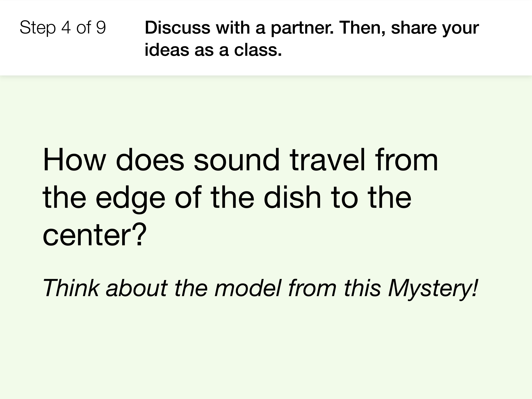Click the word "class." in the header
This screenshot has width=532, height=399.
click(x=258, y=50)
